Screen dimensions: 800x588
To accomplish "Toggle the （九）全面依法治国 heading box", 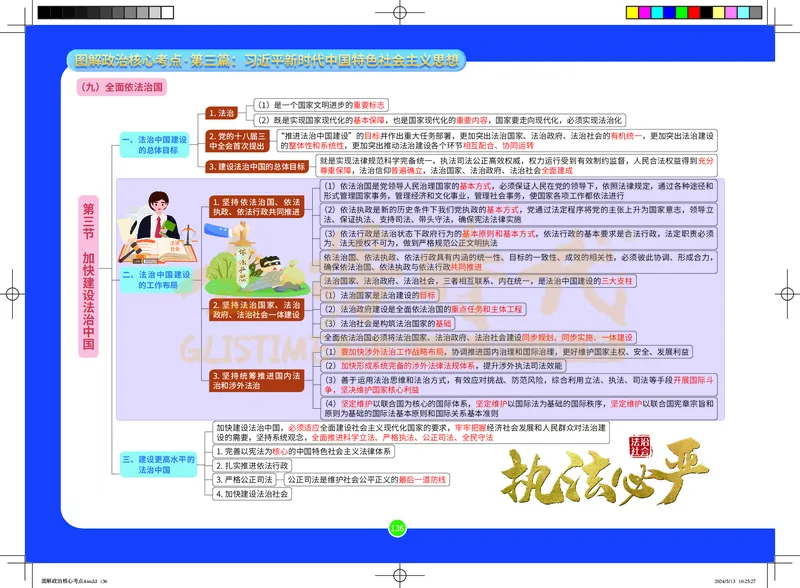I will (124, 86).
